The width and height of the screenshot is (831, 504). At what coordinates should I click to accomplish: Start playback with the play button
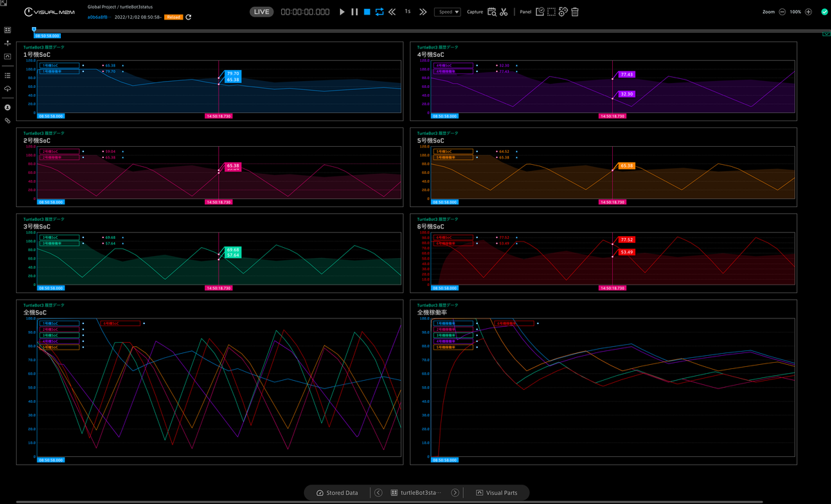pos(342,12)
